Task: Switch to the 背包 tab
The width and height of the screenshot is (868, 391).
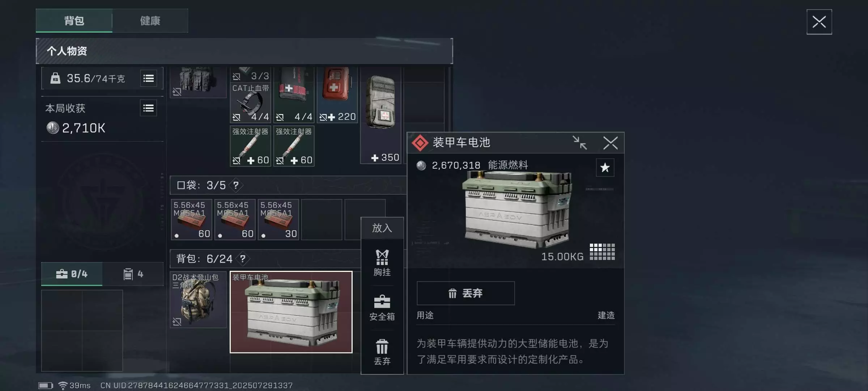Action: click(74, 21)
